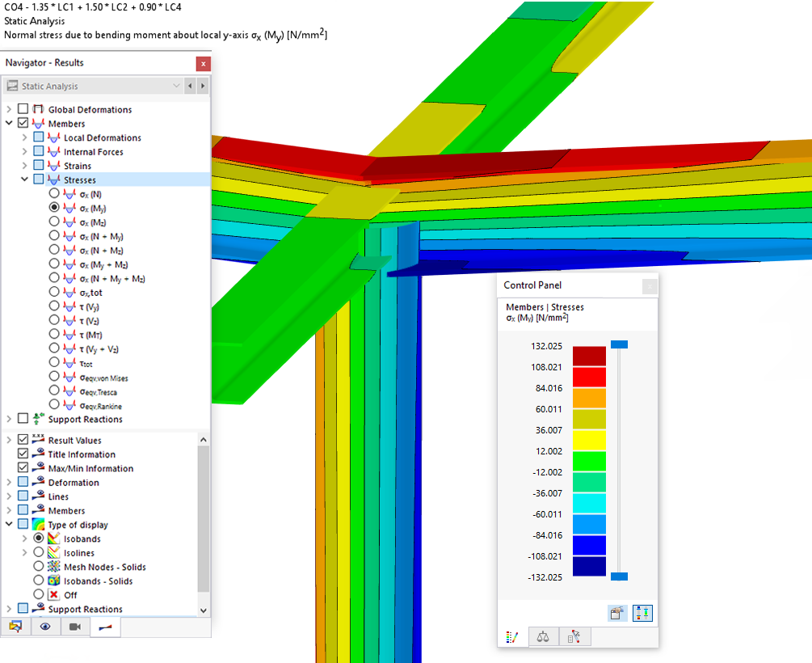Click the Max/Min Information icon
The height and width of the screenshot is (663, 812).
click(38, 467)
